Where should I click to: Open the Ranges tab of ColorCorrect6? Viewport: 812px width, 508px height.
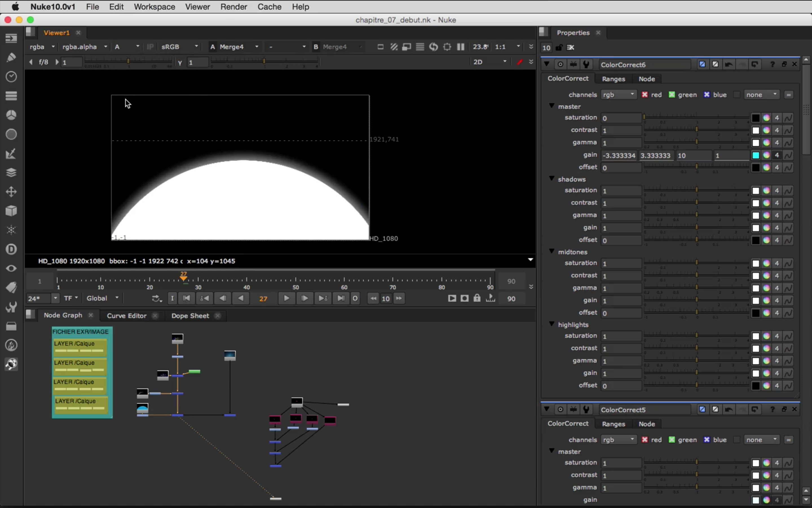(x=613, y=79)
